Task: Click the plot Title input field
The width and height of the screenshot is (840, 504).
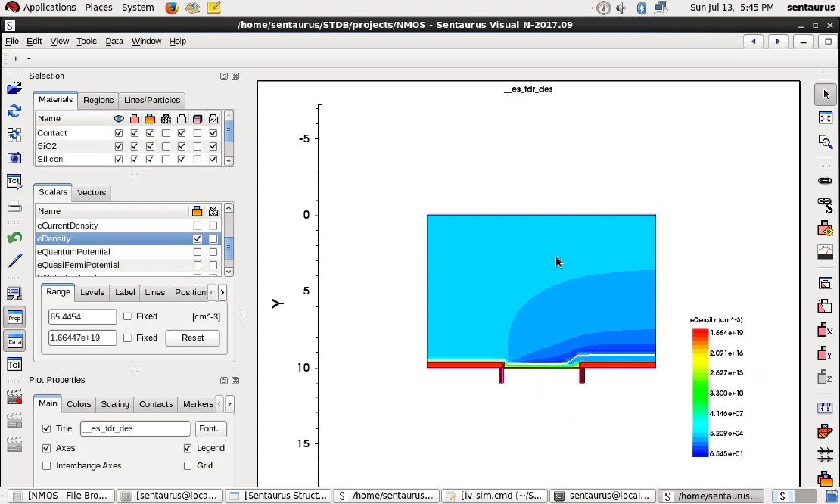Action: 135,428
